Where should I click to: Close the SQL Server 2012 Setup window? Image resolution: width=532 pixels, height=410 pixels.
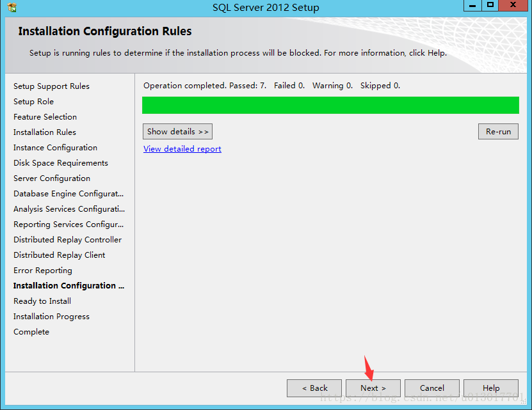tap(513, 5)
